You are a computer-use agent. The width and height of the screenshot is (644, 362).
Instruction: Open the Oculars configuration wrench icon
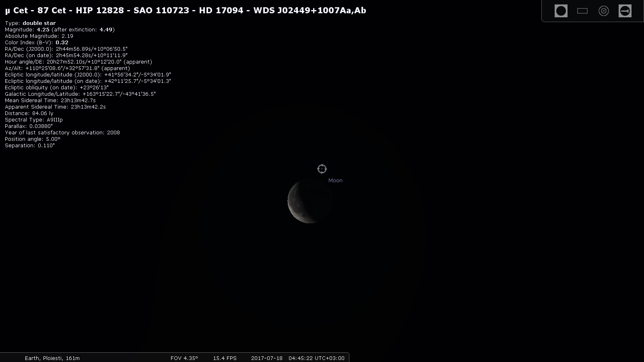click(625, 11)
